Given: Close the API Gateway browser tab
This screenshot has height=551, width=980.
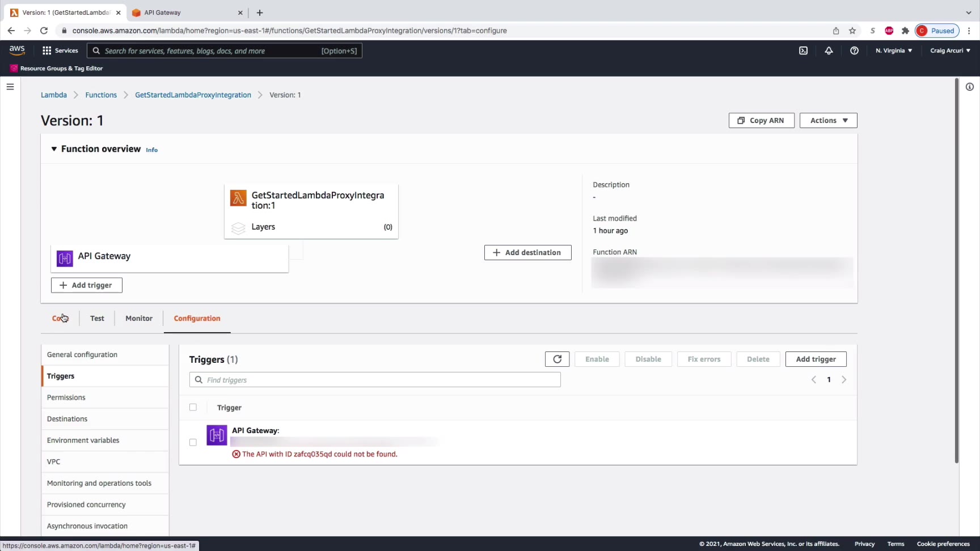Looking at the screenshot, I should (x=240, y=12).
